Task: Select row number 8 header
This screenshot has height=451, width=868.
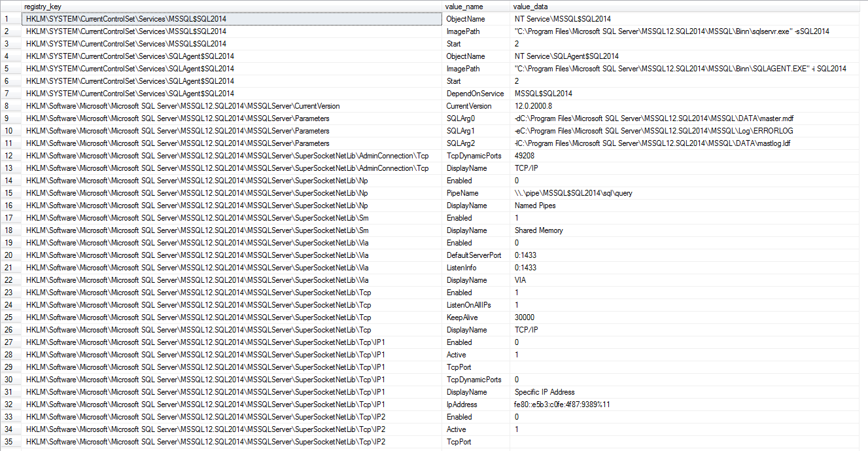Action: pyautogui.click(x=10, y=106)
